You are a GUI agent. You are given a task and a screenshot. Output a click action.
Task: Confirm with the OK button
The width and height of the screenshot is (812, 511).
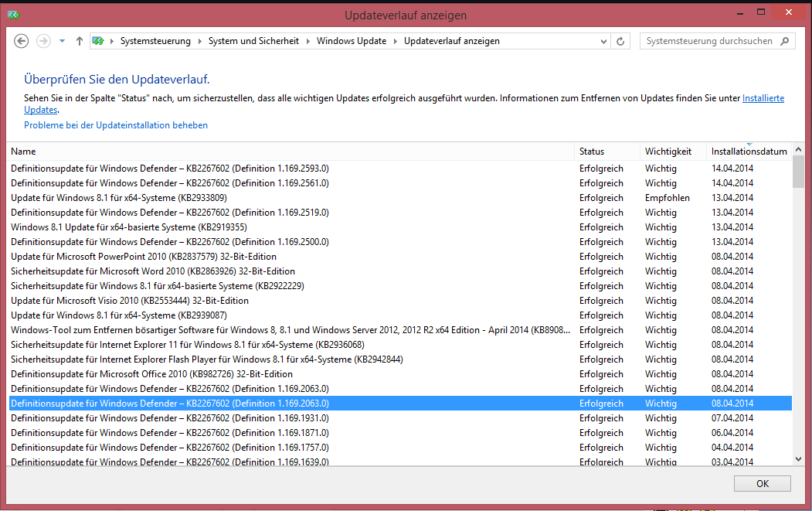point(763,483)
